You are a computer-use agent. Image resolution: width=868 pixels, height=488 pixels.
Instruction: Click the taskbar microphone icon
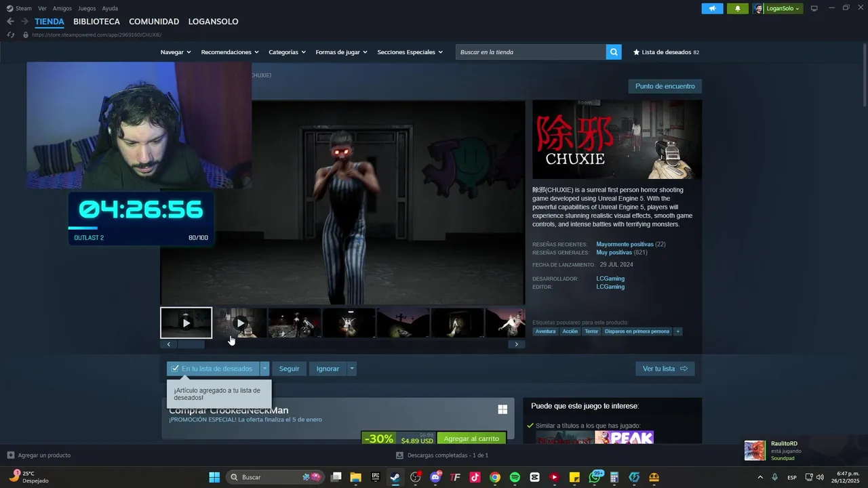pos(774,477)
